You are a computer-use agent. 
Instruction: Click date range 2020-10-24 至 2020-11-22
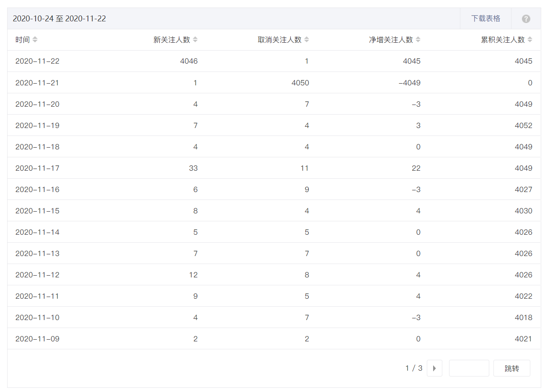pos(59,18)
